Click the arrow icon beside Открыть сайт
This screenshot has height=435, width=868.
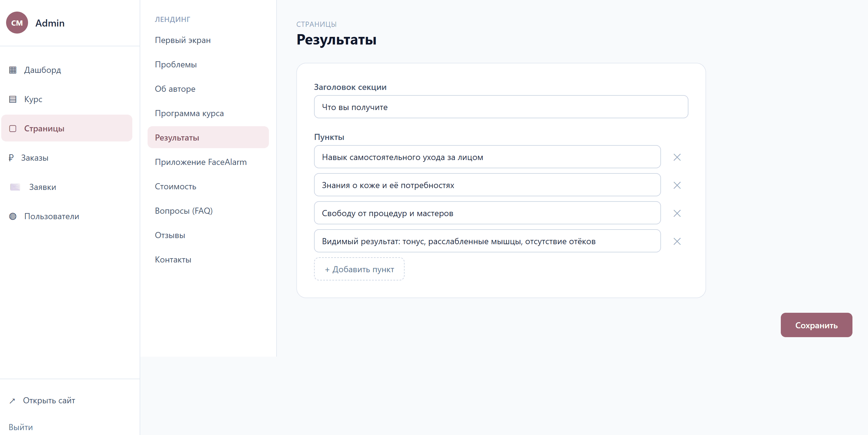click(x=12, y=401)
